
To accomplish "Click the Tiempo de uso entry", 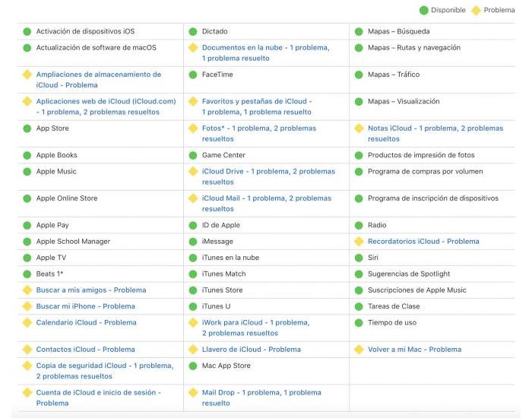I will (392, 322).
